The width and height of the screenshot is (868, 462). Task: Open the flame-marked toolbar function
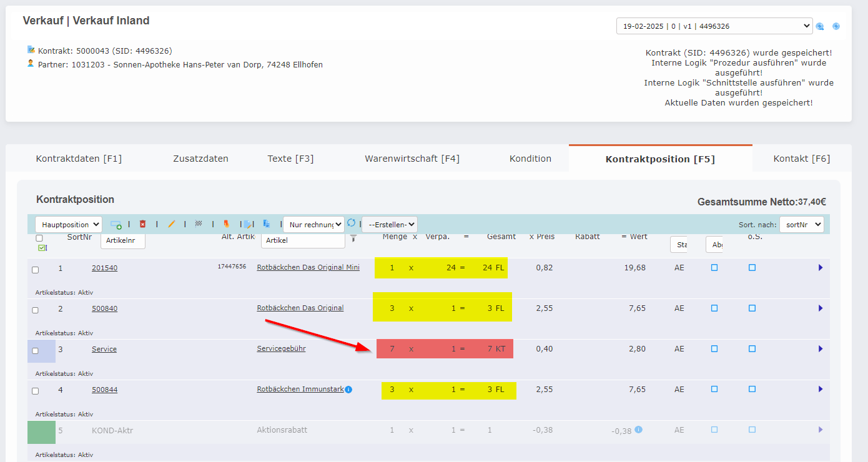tap(227, 224)
